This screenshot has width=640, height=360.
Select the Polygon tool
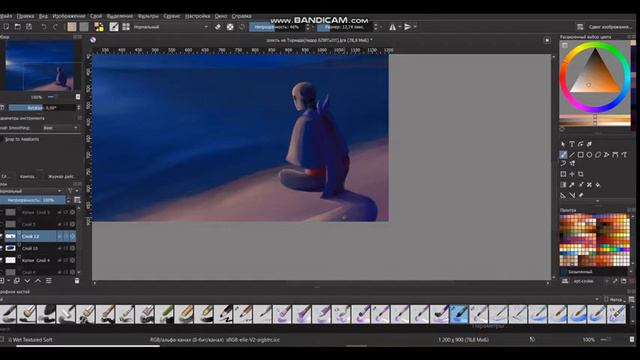598,155
